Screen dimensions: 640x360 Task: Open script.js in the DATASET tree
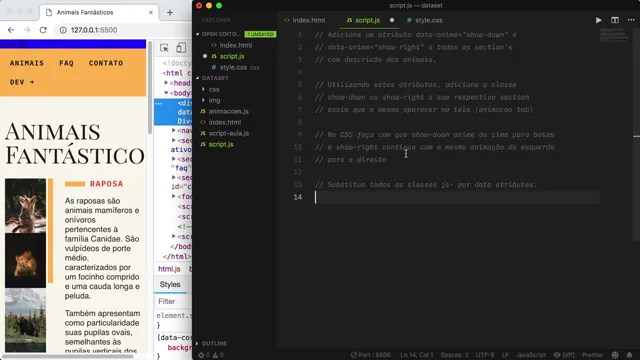click(x=221, y=144)
